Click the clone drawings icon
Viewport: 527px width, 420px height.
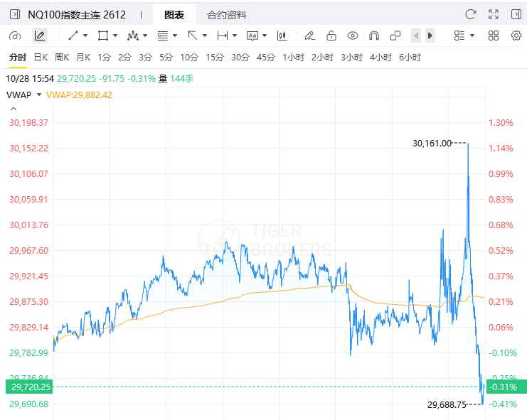[x=395, y=36]
